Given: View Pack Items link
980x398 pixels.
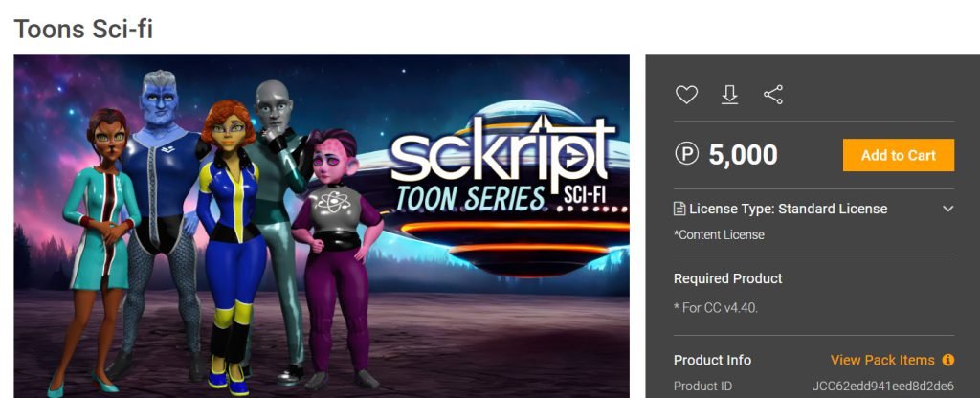Looking at the screenshot, I should [x=882, y=360].
